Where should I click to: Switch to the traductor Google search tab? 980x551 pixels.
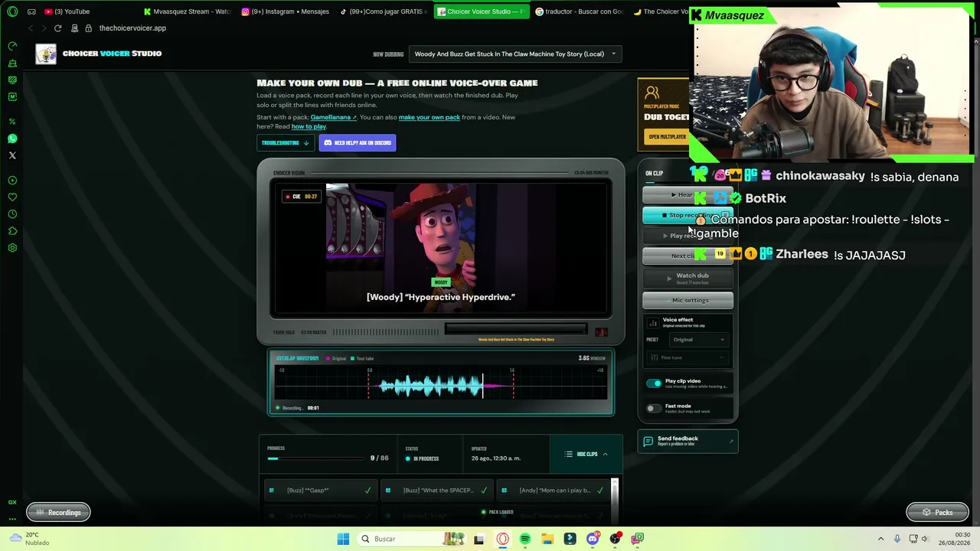coord(579,11)
